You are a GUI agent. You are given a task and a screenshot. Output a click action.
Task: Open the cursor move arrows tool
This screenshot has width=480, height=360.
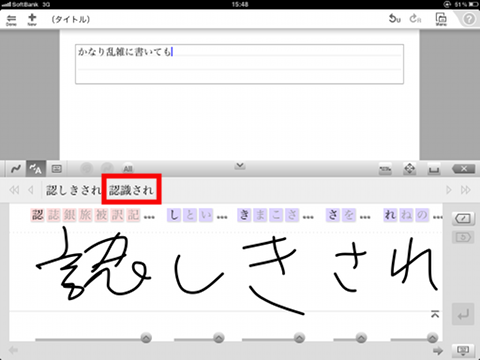pyautogui.click(x=409, y=169)
